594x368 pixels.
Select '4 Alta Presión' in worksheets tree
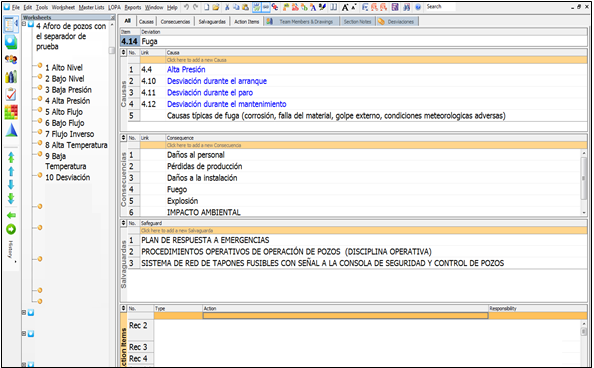(x=67, y=101)
